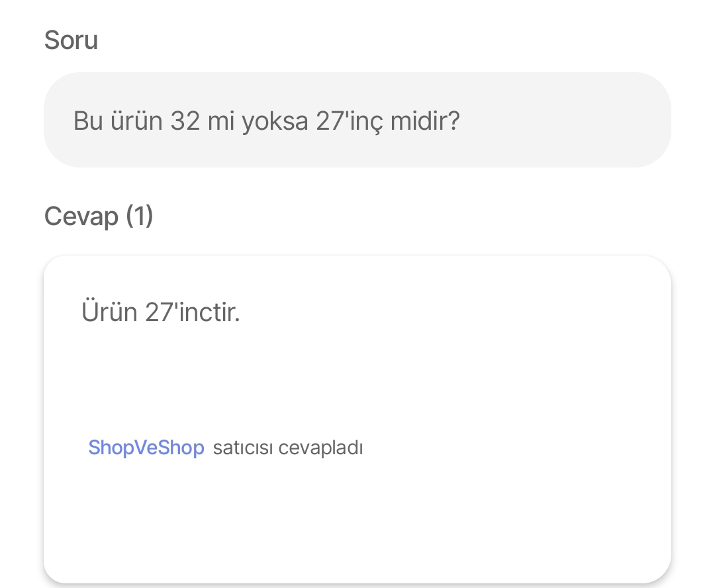Viewport: 715px width, 588px height.
Task: Click the "satıcısı cevapladı" label
Action: tap(287, 448)
